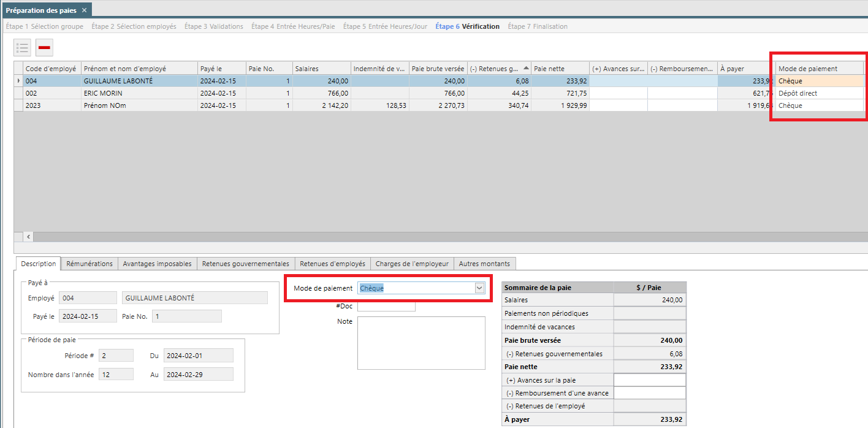Open the Rémunérations tab
The width and height of the screenshot is (868, 428).
pyautogui.click(x=89, y=264)
